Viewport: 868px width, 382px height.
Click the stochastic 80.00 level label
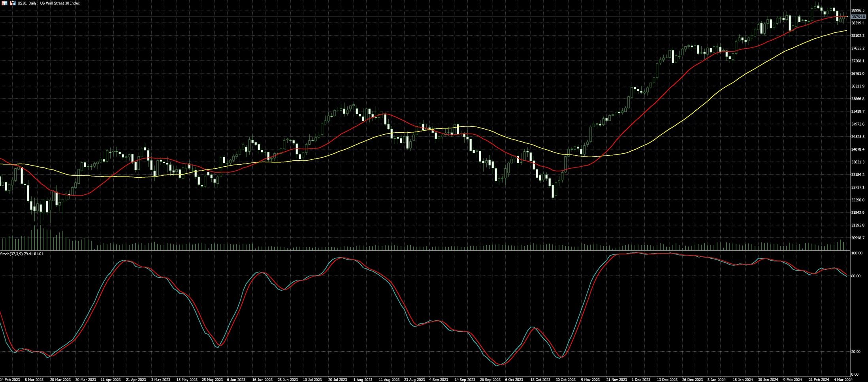pos(855,276)
